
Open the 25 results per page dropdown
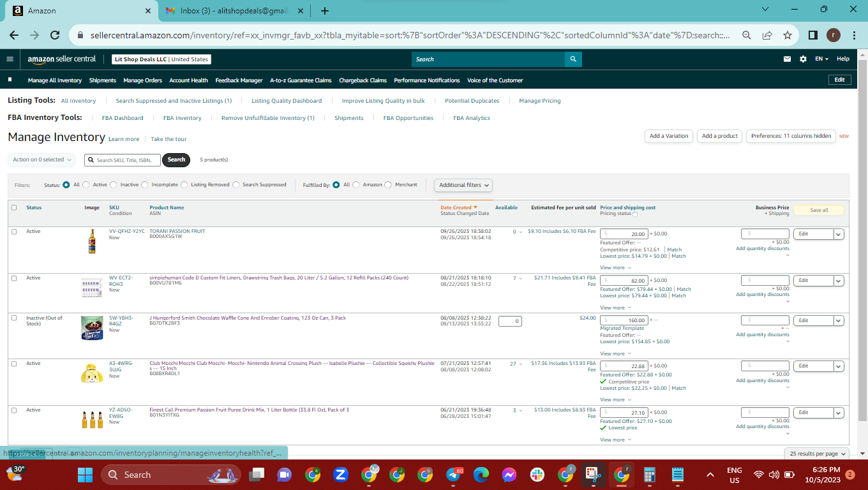[x=818, y=454]
